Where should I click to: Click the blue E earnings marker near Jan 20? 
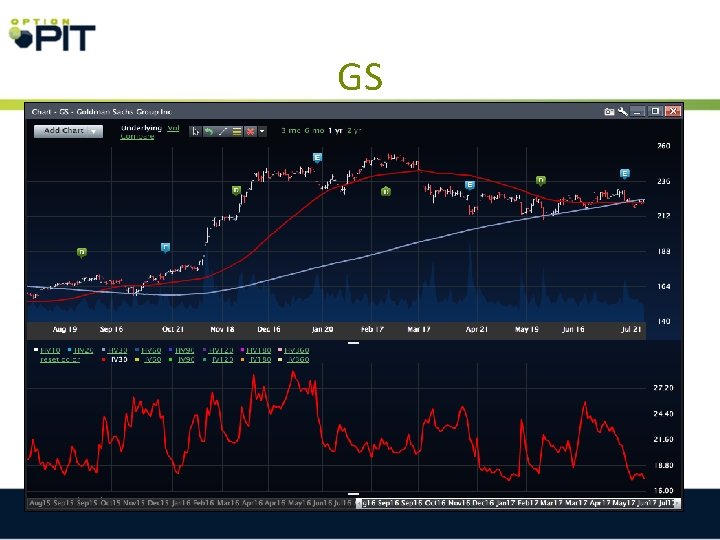pos(317,158)
